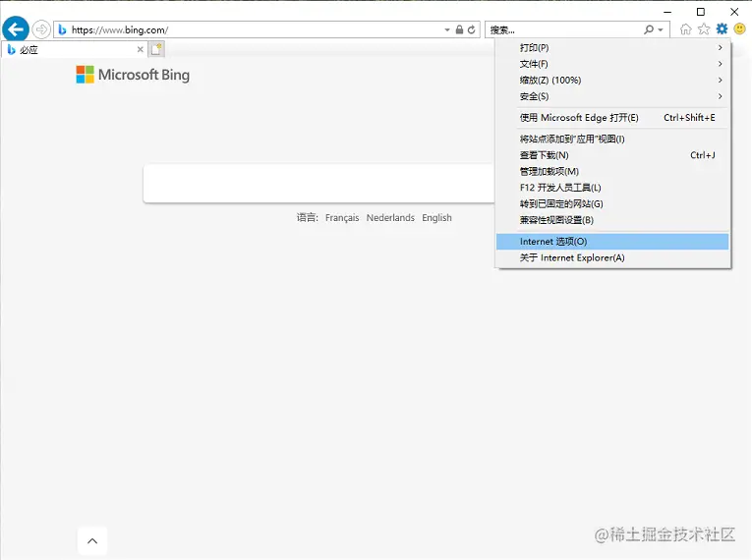The width and height of the screenshot is (752, 560).
Task: Select 将站点添加到"应用"视图(I)
Action: (x=613, y=140)
